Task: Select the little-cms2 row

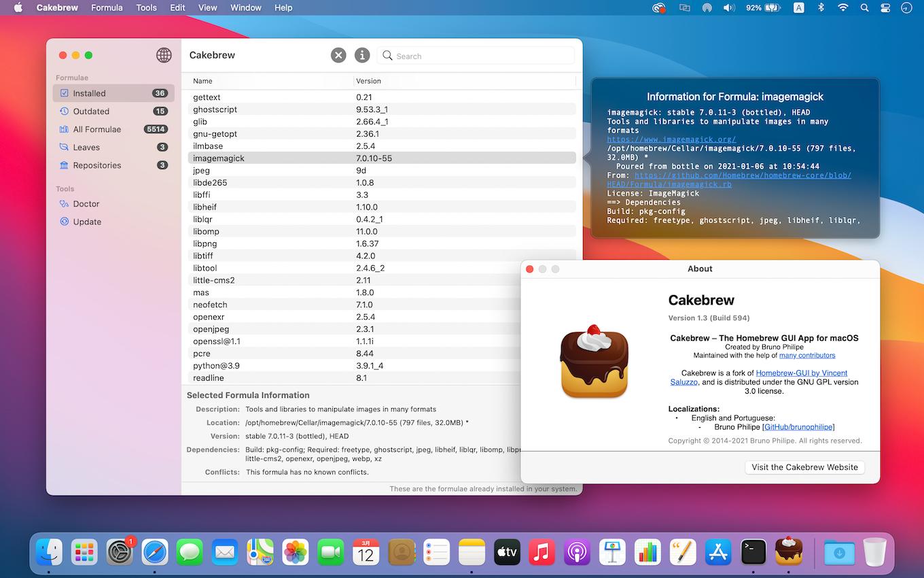Action: 354,280
